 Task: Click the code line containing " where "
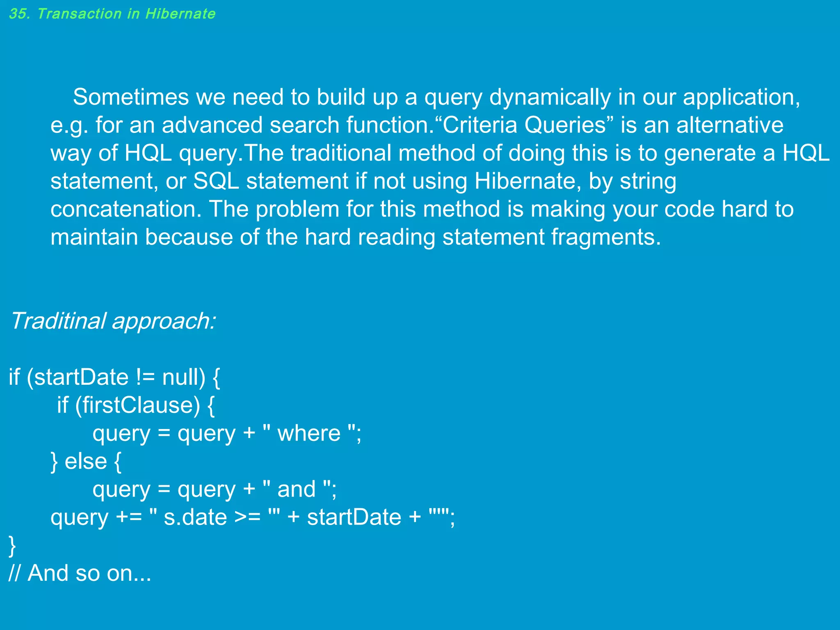coord(227,434)
